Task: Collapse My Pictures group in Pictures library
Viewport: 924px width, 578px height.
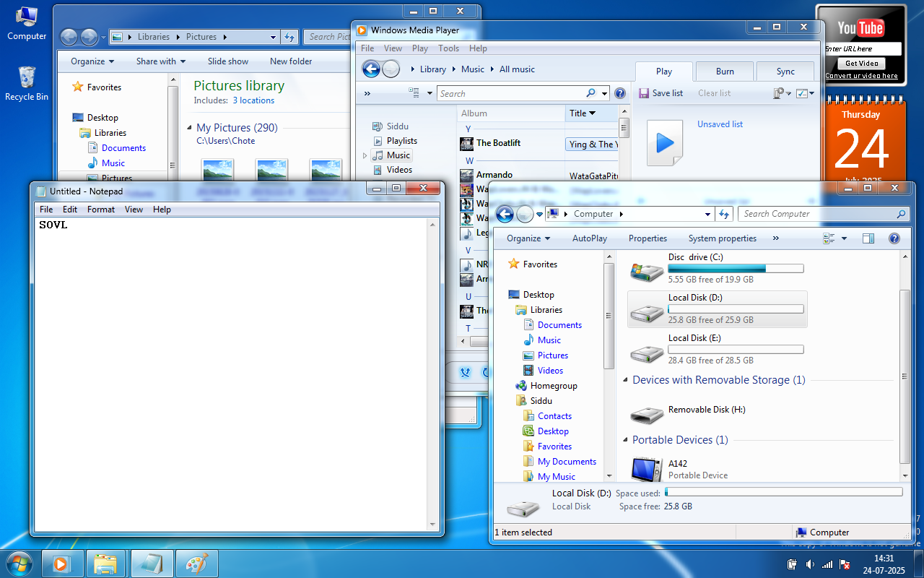Action: point(189,128)
